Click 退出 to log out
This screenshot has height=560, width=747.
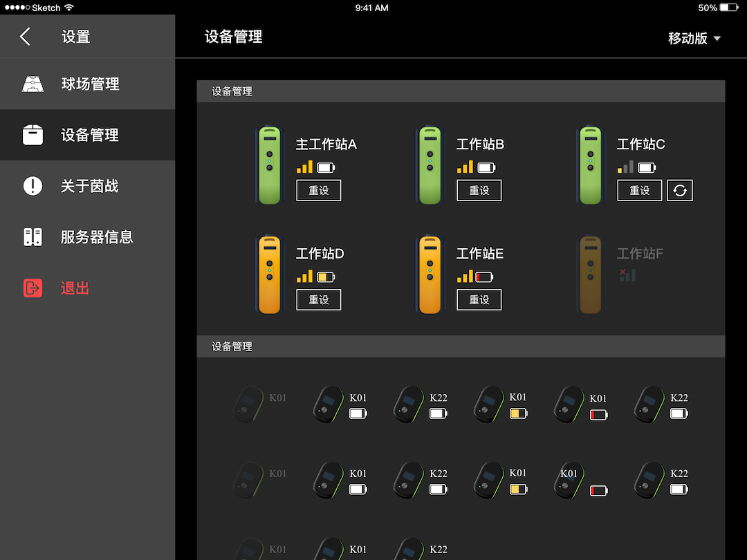(75, 288)
